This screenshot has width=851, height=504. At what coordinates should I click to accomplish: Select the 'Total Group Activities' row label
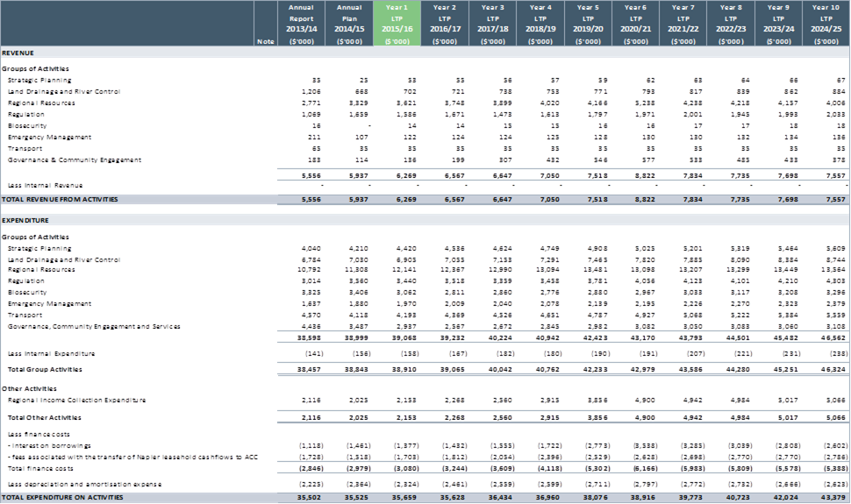(45, 370)
